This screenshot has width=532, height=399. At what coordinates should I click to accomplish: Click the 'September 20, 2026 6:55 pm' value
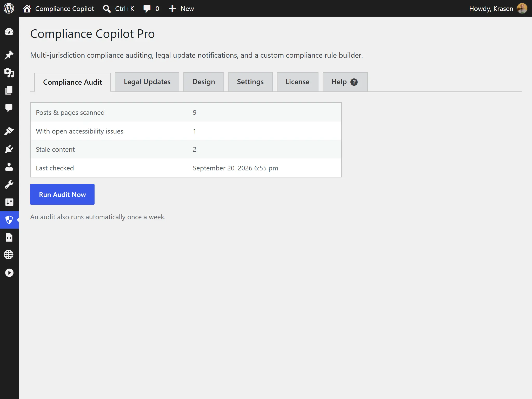pos(235,168)
